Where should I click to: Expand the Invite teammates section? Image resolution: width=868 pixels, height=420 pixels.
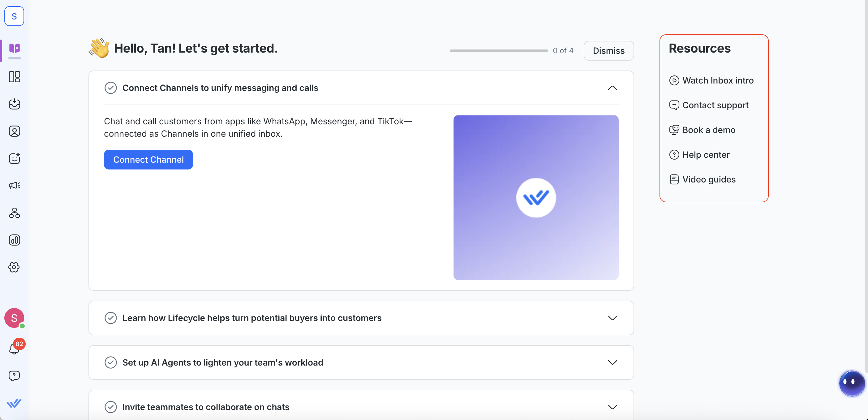click(x=612, y=407)
